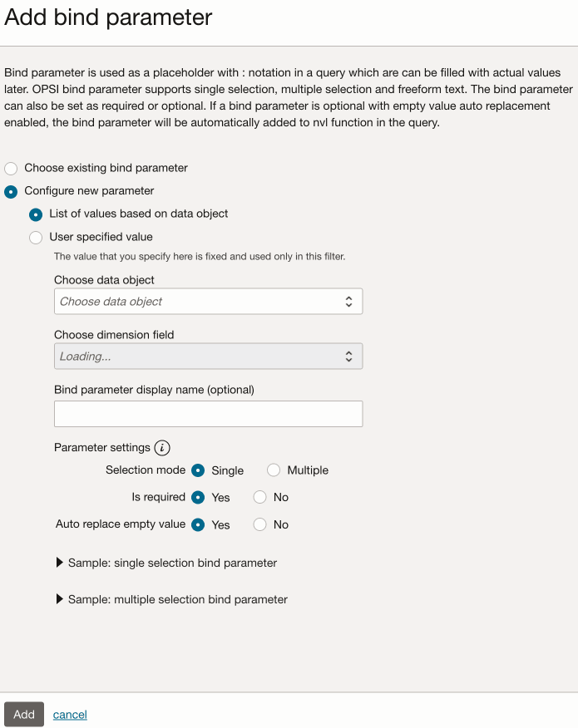Select 'List of values based on data object'
This screenshot has width=578, height=728.
[x=35, y=214]
